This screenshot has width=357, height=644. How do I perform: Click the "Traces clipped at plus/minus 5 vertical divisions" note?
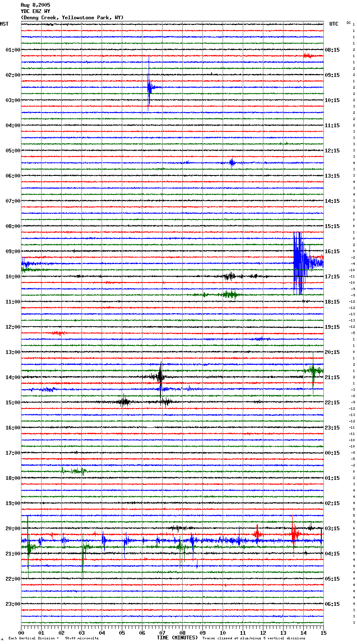click(x=254, y=638)
